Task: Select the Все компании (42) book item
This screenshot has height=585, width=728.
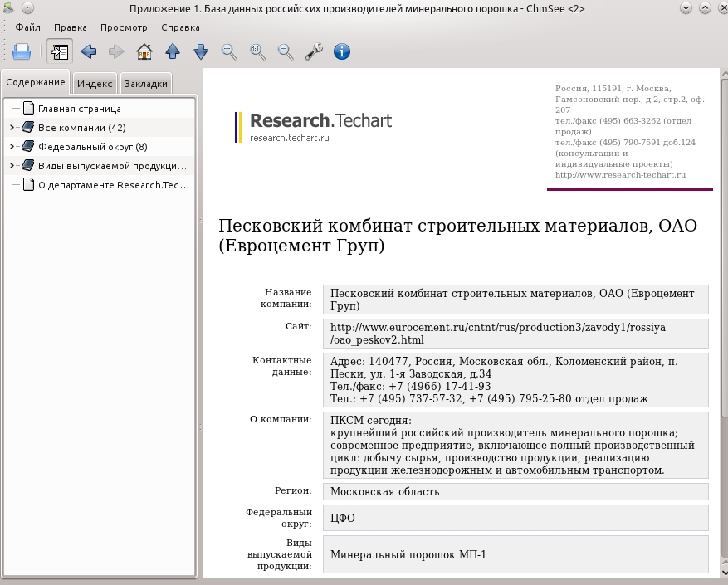Action: click(81, 128)
